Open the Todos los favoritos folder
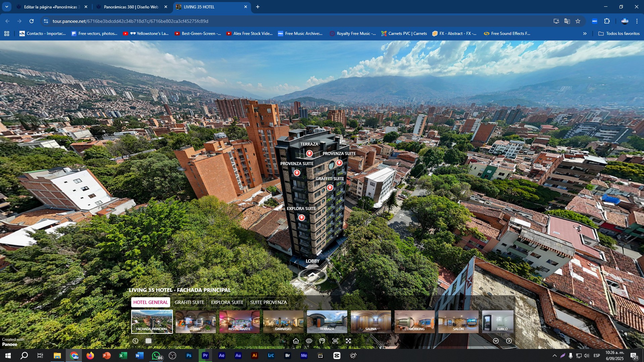644x362 pixels. click(x=619, y=34)
